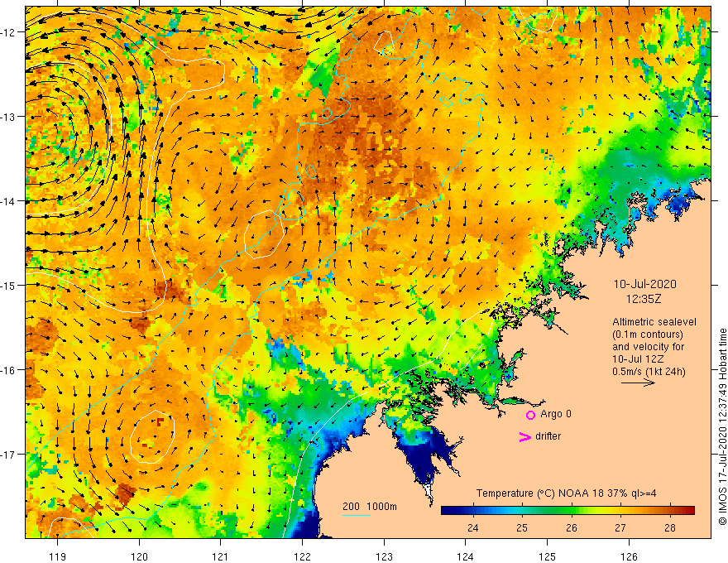This screenshot has width=728, height=563.
Task: Click the magenta drifter legend symbol
Action: point(524,436)
